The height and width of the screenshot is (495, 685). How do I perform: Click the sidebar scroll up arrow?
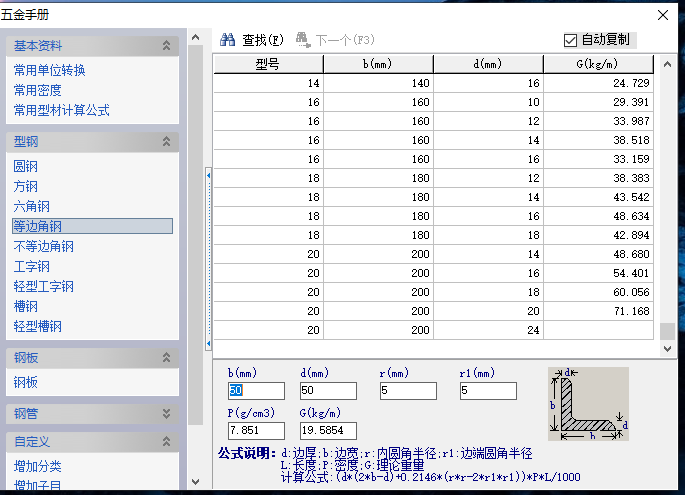196,38
